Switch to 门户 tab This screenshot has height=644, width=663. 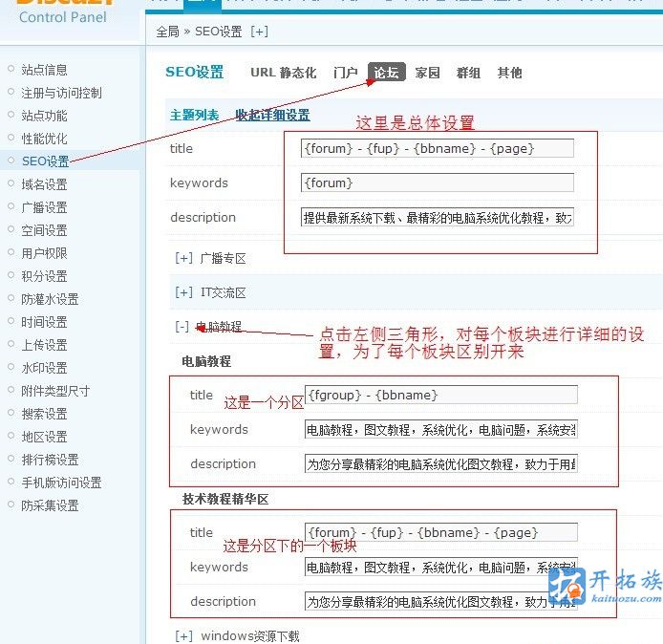(x=346, y=73)
